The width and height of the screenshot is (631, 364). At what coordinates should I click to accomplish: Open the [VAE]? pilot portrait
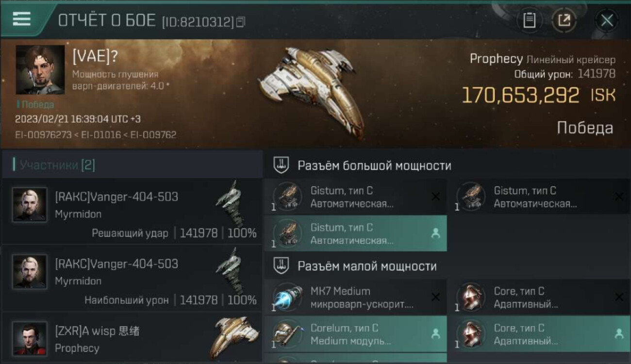40,70
